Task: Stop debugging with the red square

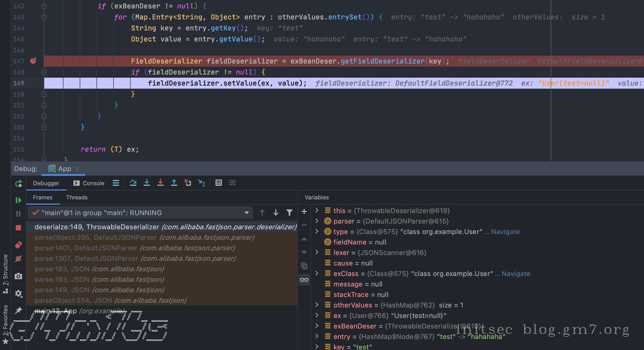Action: click(18, 227)
